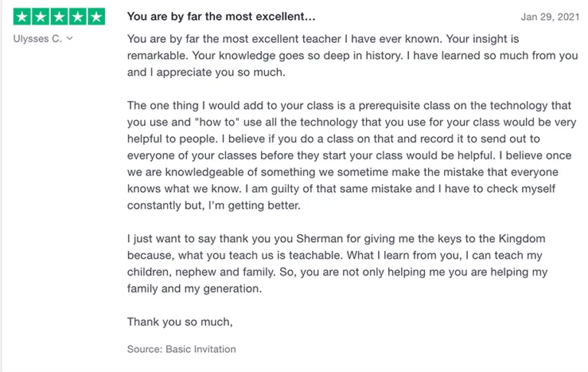Open the review title 'You are by far the most excellent…'

(x=221, y=17)
